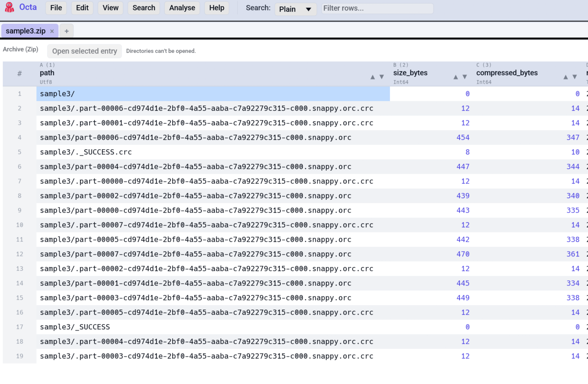Click row number 12 in index column
The height and width of the screenshot is (384, 588).
pyautogui.click(x=20, y=254)
